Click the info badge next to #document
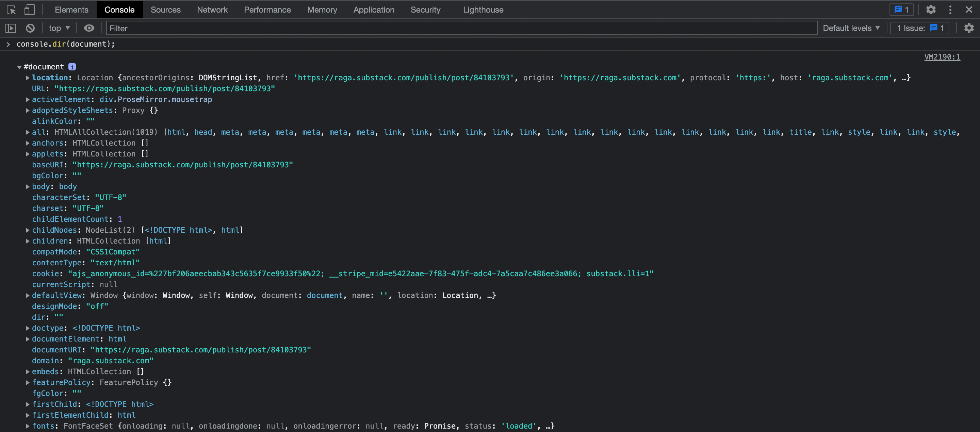 [72, 67]
